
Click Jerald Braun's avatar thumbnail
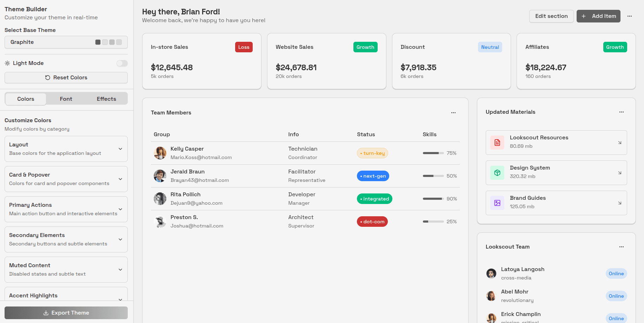click(x=160, y=176)
